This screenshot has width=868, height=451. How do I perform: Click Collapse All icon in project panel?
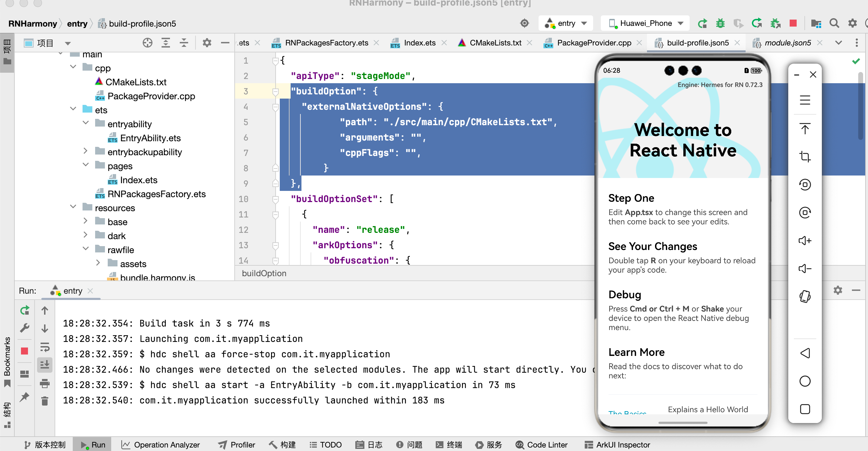[184, 43]
